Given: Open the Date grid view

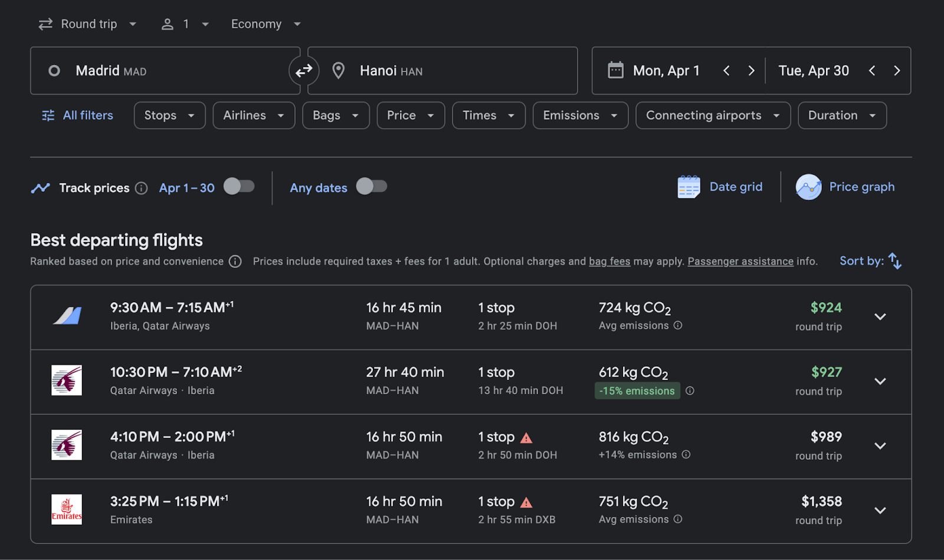Looking at the screenshot, I should point(720,187).
